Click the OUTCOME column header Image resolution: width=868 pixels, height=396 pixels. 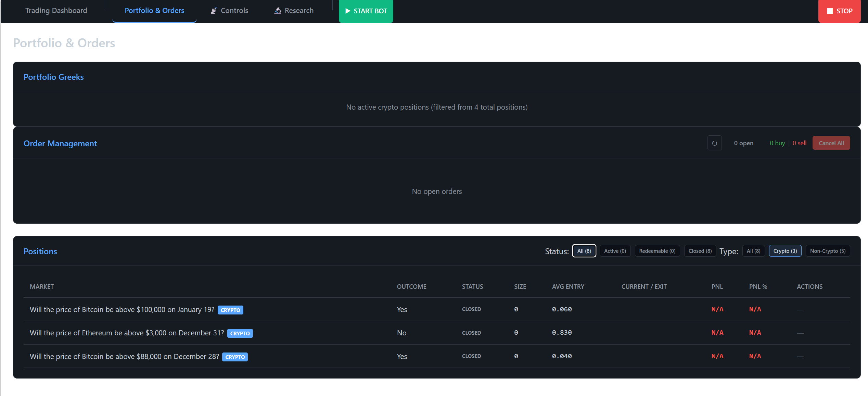click(412, 287)
